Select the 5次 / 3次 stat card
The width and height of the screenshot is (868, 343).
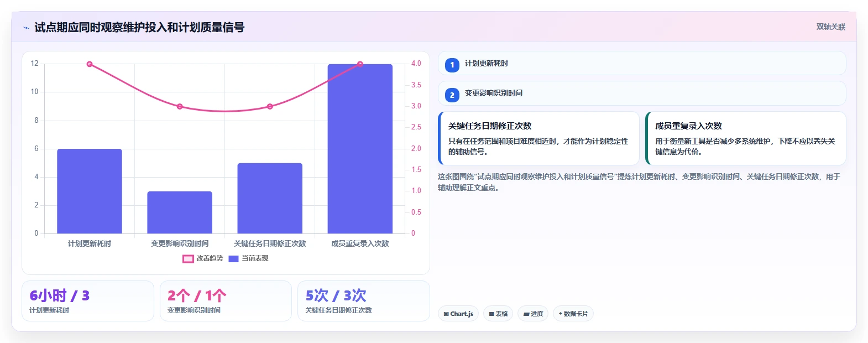(364, 301)
